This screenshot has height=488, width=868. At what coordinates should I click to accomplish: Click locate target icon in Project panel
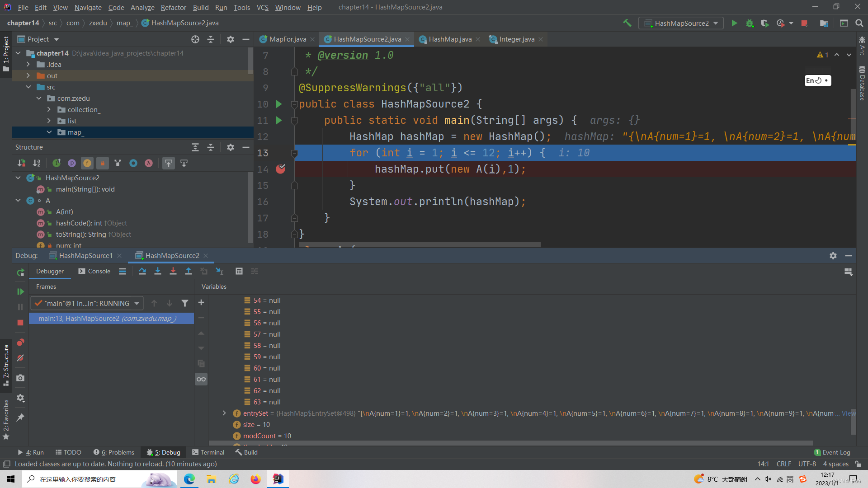[x=195, y=39]
